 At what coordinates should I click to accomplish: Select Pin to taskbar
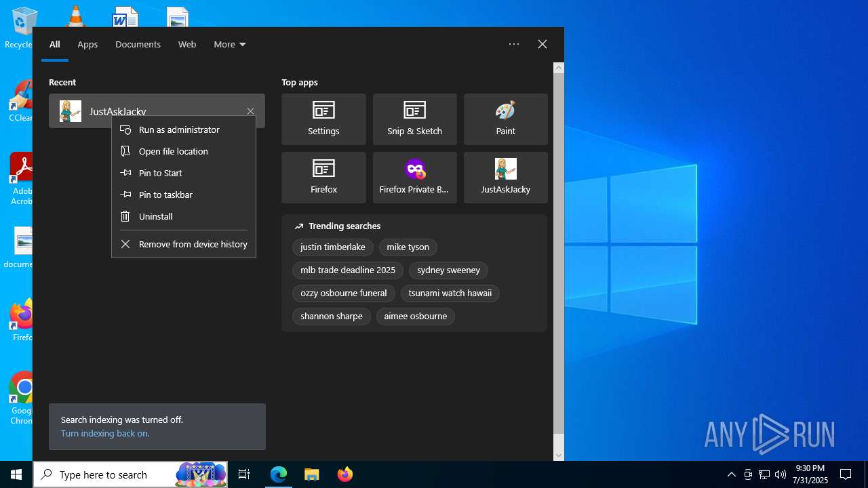[184, 195]
